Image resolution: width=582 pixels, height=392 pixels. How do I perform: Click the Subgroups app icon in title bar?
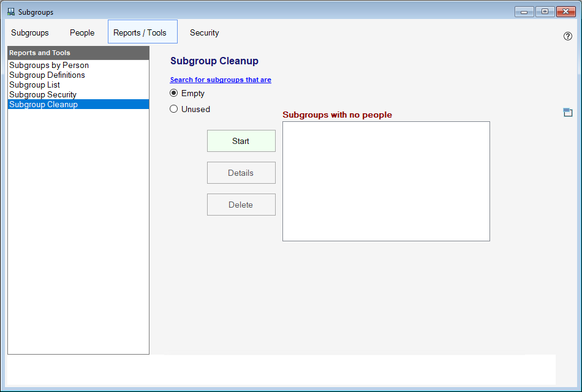10,12
